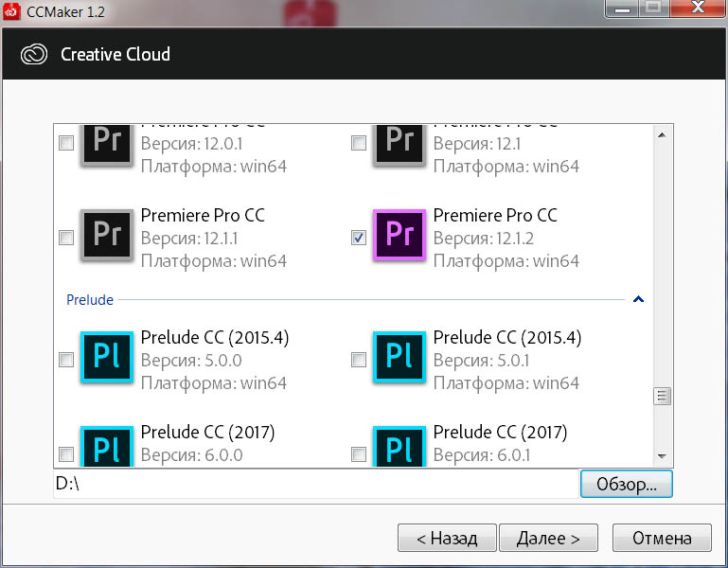Click the Premiere Pro 12.1 icon

click(x=400, y=144)
